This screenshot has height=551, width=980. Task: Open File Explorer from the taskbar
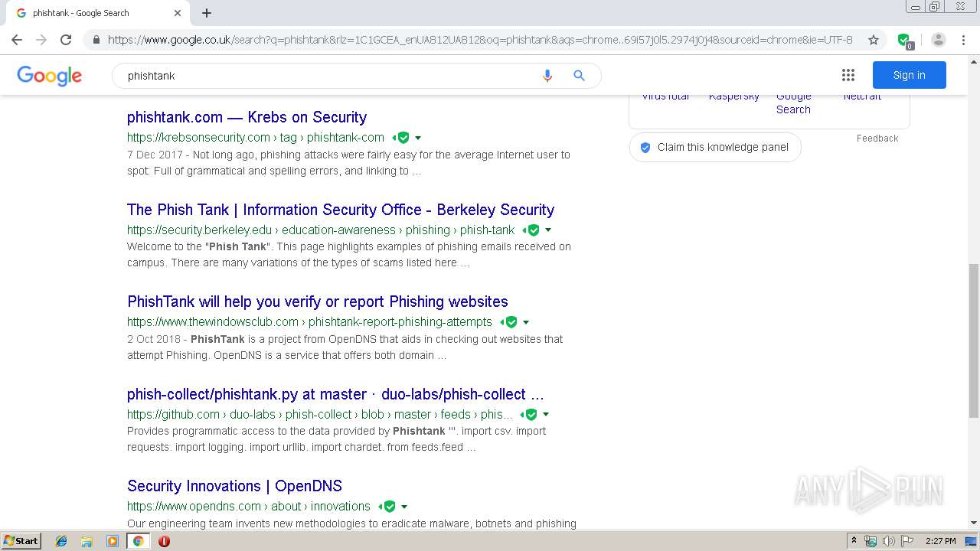coord(87,541)
